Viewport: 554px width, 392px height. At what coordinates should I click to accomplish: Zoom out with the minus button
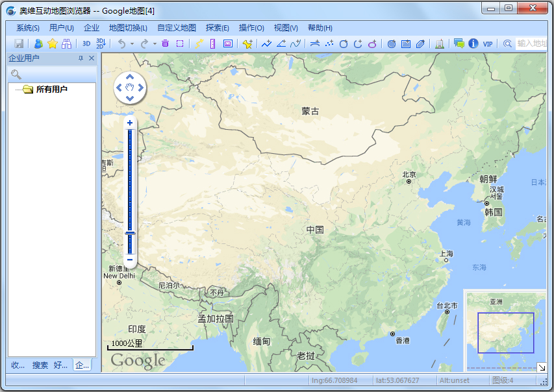(130, 260)
